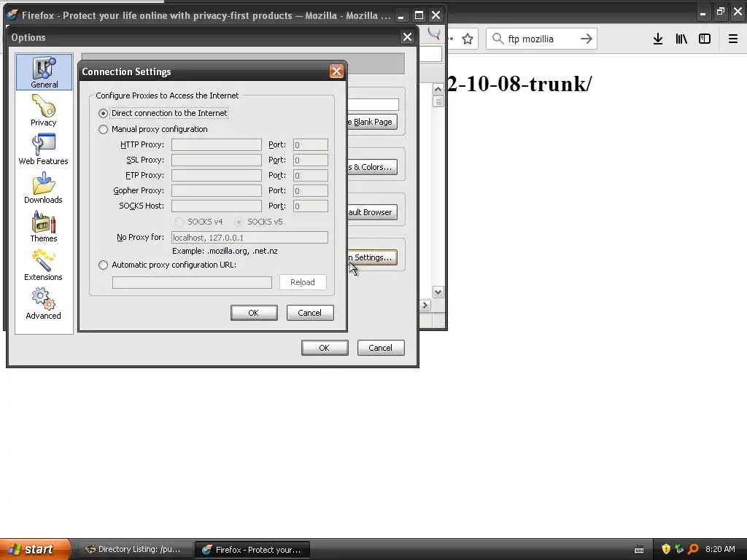Click the SOCKS Host port field
Image resolution: width=747 pixels, height=560 pixels.
click(311, 206)
